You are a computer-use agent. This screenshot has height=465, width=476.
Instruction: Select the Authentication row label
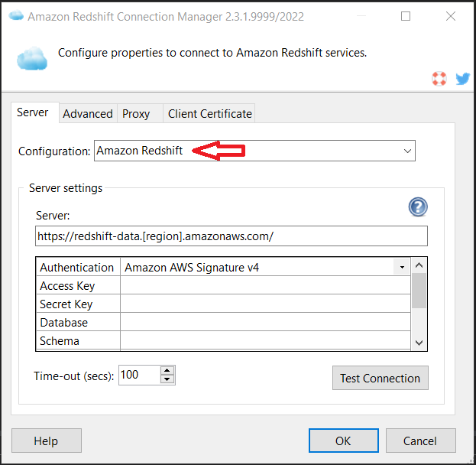[78, 267]
